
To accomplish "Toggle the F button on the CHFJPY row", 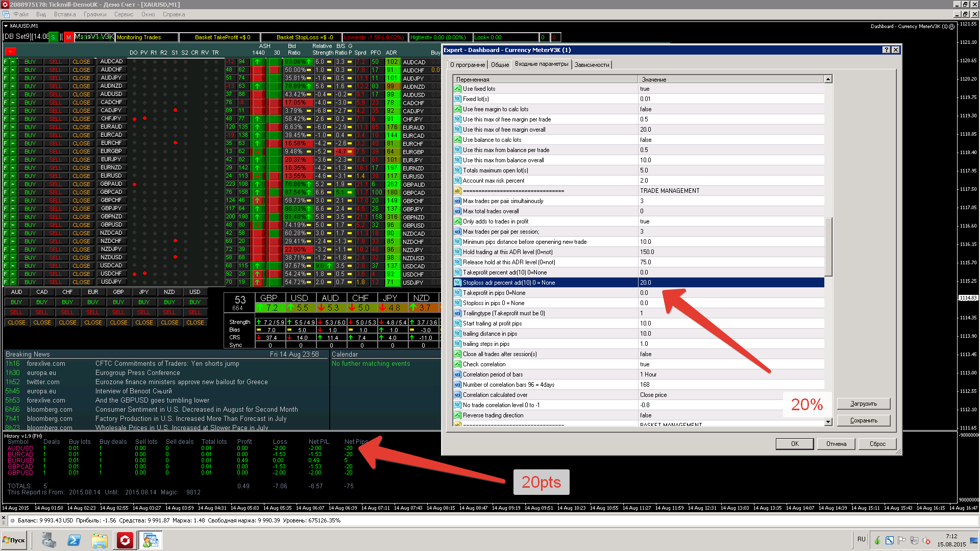I will coord(6,119).
